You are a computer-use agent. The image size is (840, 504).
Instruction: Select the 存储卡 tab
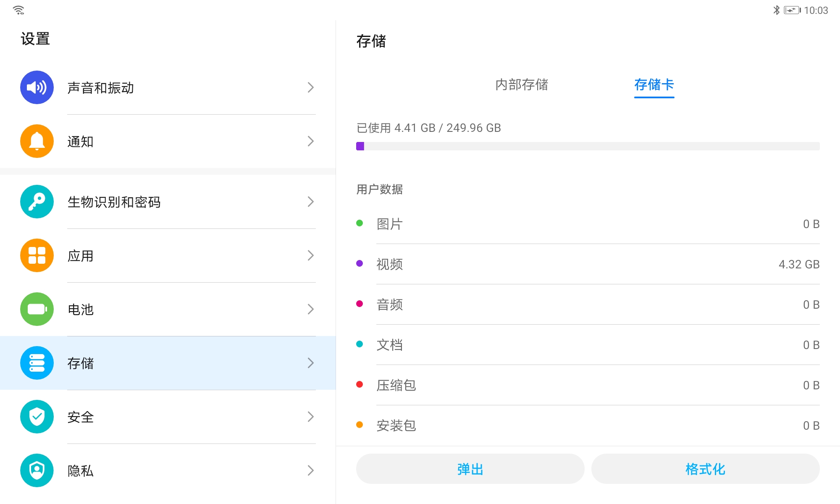tap(654, 85)
